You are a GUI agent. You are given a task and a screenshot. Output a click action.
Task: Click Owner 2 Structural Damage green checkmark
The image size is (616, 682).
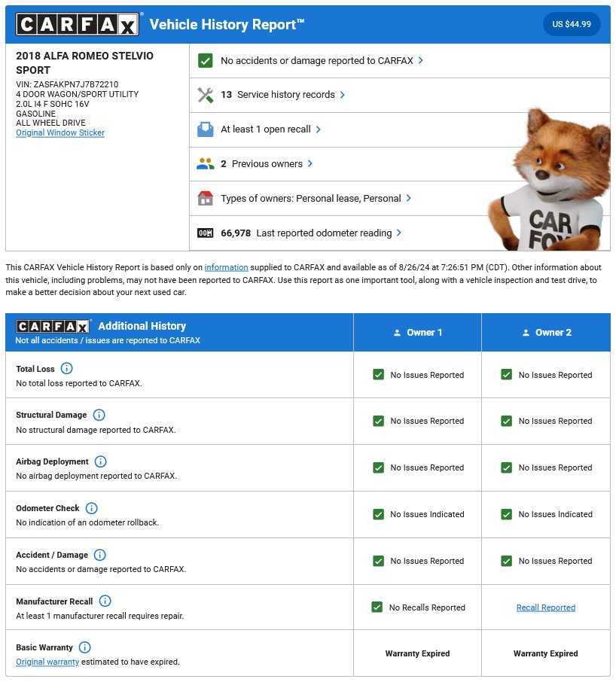(x=506, y=421)
